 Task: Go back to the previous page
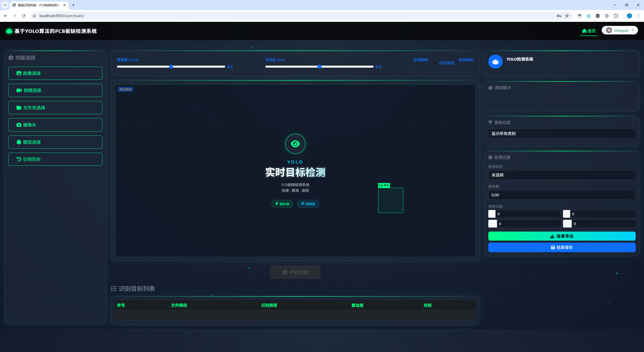(x=6, y=16)
